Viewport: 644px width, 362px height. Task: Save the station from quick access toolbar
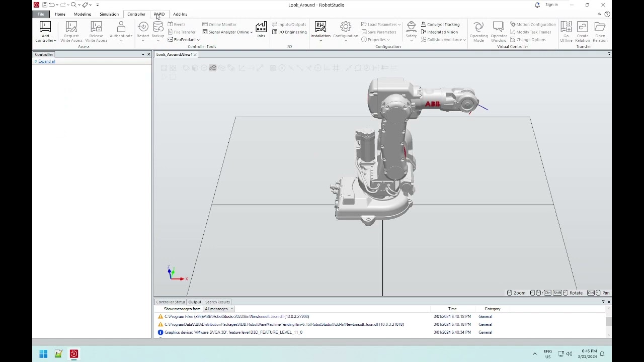coord(44,5)
